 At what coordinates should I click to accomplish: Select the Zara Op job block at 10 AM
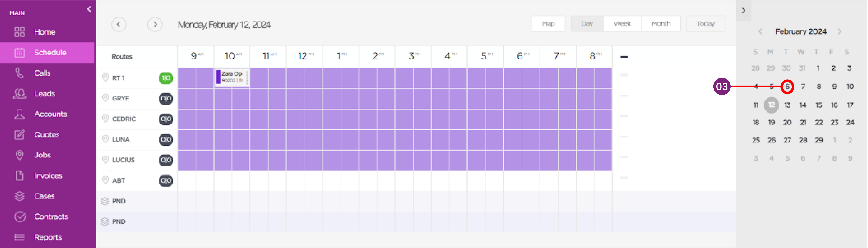pos(232,77)
